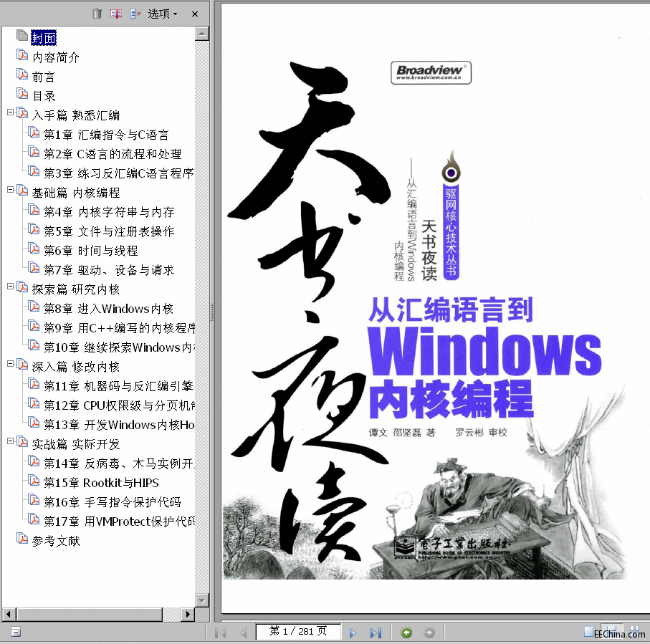Click the panel icon in bottom-left status bar
This screenshot has height=644, width=650.
[x=16, y=632]
